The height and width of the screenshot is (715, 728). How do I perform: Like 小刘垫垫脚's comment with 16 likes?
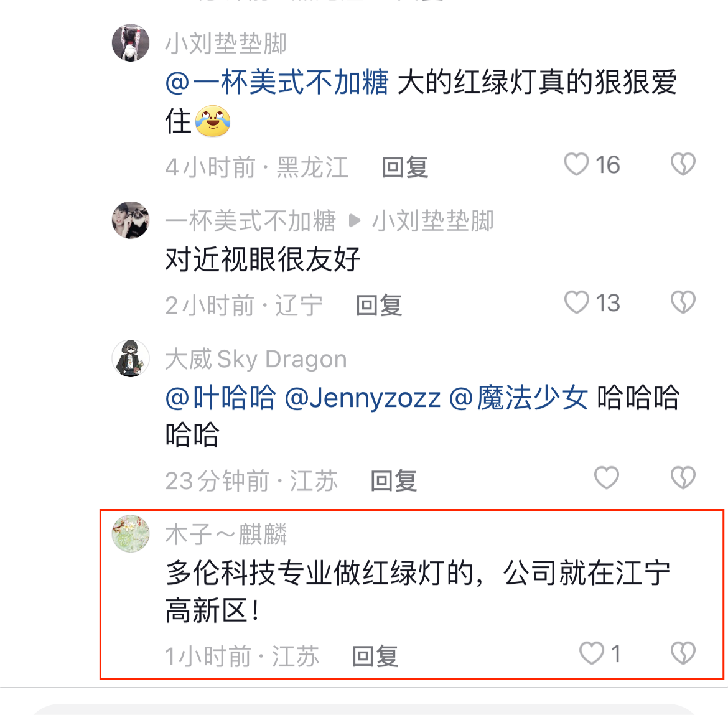(x=576, y=165)
